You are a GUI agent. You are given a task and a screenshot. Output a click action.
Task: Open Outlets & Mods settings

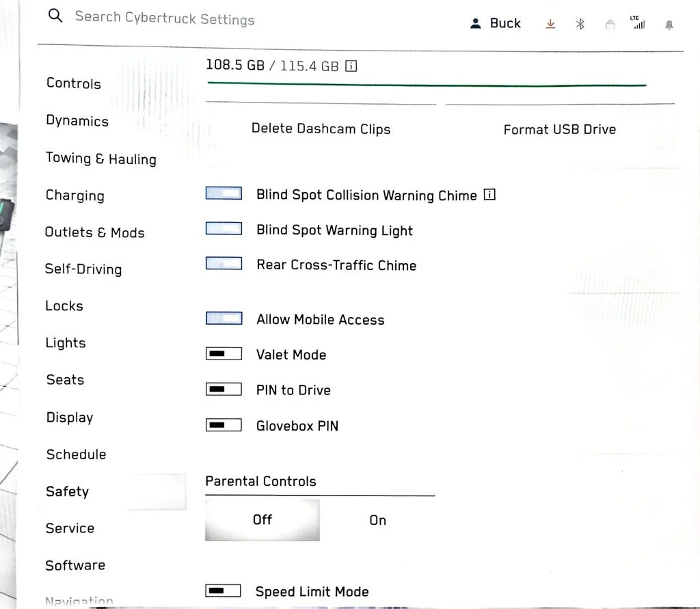(x=94, y=232)
